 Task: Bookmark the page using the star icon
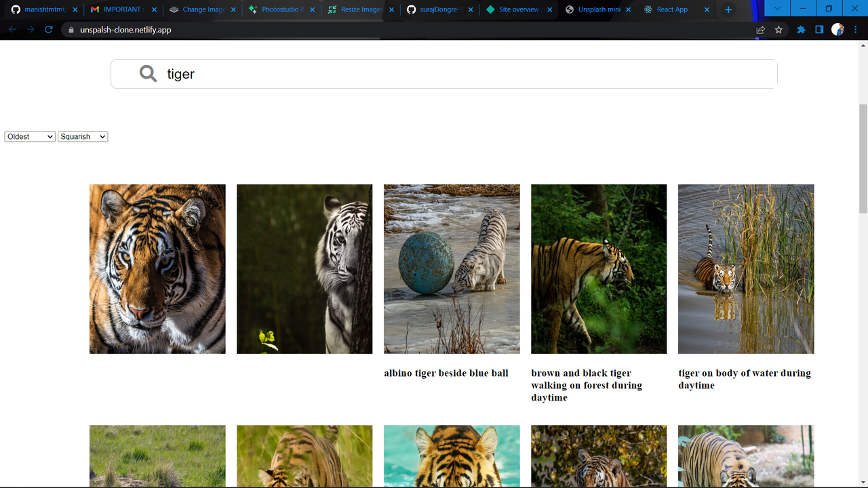point(778,29)
